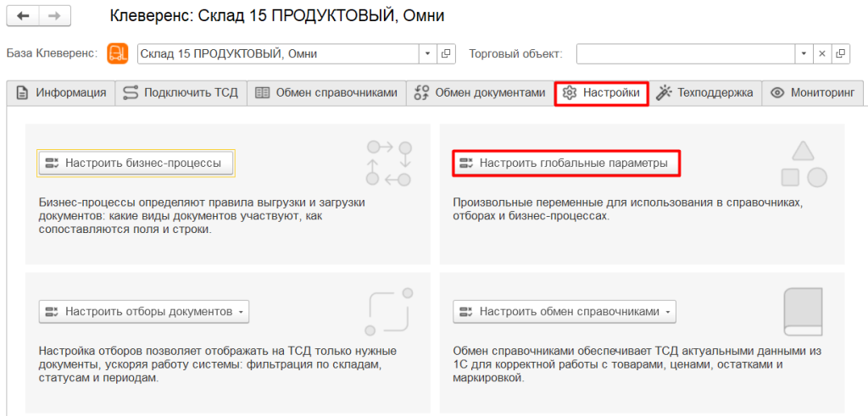Click the connection icon on Подключить ТСД tab
Screen dimensions: 868x416
[x=130, y=93]
